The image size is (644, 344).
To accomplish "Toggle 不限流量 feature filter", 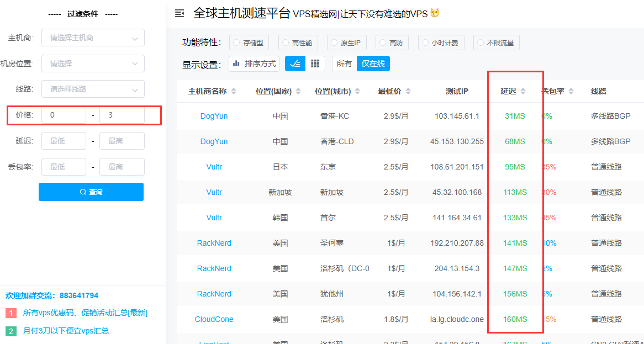I will pyautogui.click(x=497, y=43).
